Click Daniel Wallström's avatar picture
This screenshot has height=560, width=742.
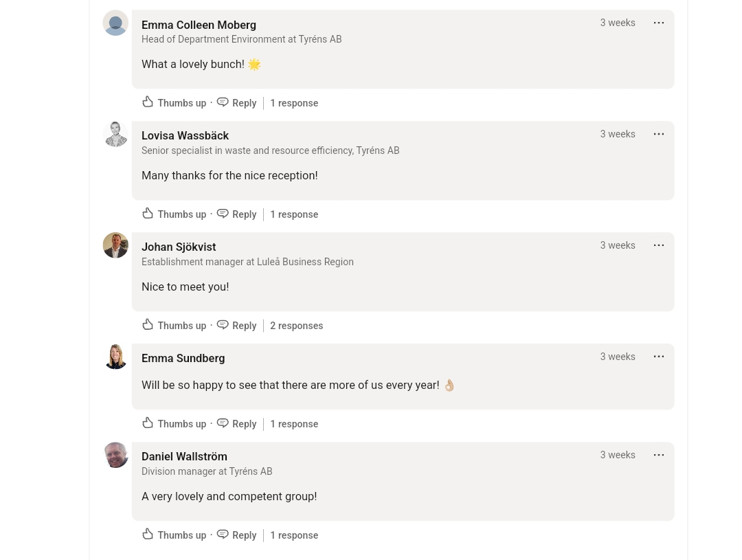(x=115, y=456)
